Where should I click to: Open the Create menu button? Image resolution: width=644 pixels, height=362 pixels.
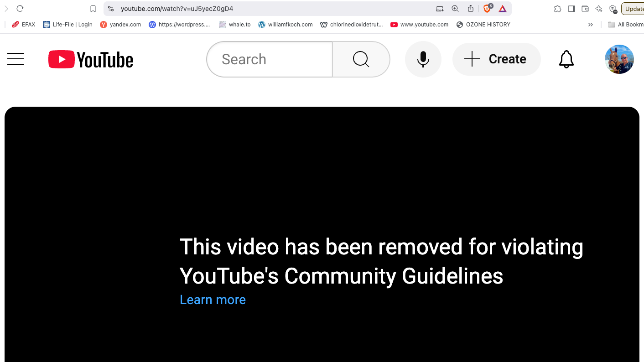tap(496, 59)
